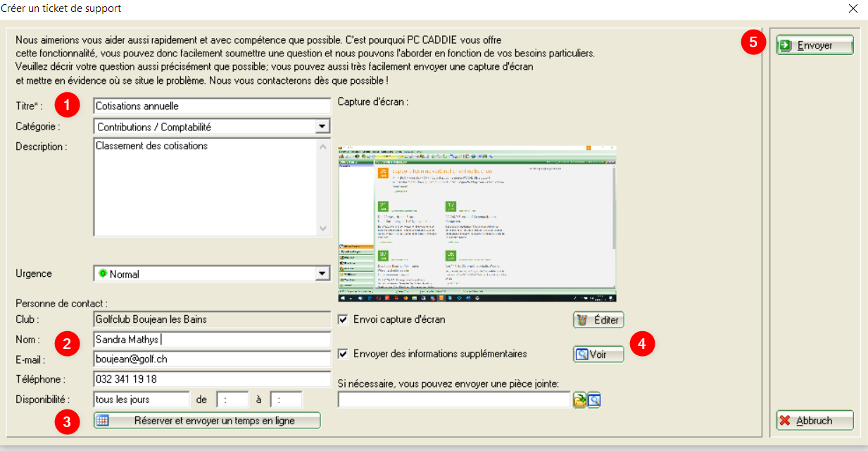Viewport: 868px width, 451px height.
Task: Expand the Urgence dropdown showing Normal
Action: [x=322, y=273]
